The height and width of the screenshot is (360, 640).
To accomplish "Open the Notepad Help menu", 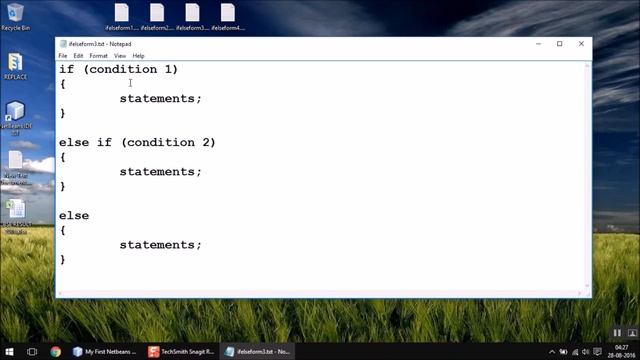I will tap(138, 56).
